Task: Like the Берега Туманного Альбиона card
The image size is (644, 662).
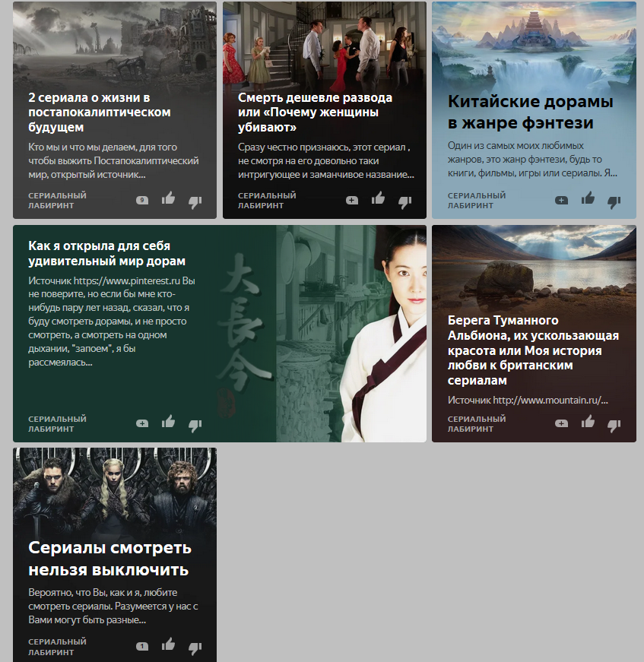Action: (x=588, y=422)
